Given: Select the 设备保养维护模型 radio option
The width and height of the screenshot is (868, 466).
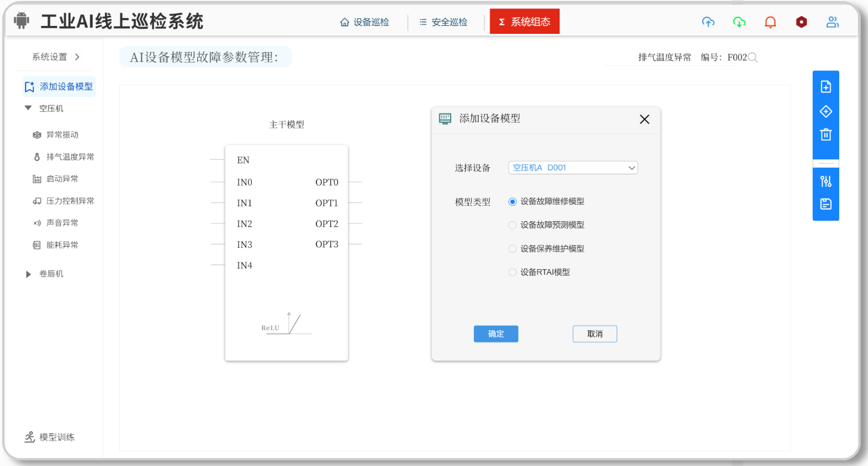Looking at the screenshot, I should (x=513, y=249).
